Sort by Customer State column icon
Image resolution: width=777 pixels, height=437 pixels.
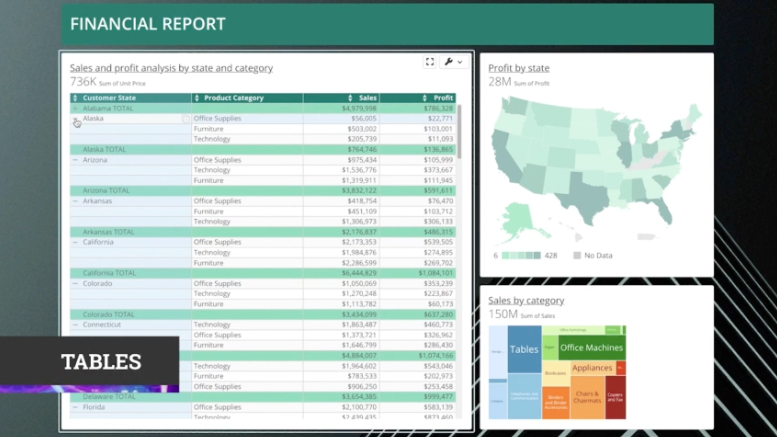pos(76,98)
